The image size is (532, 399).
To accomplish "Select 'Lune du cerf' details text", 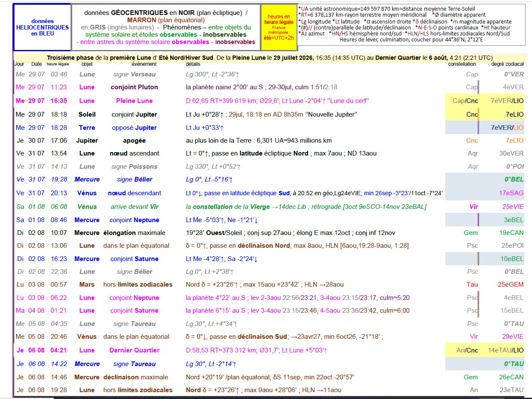I will tap(349, 101).
